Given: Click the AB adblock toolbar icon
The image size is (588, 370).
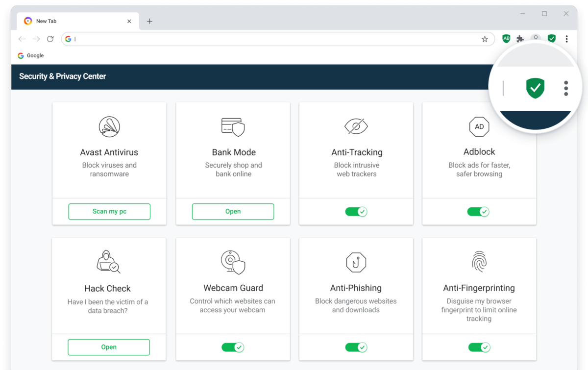Looking at the screenshot, I should 506,39.
